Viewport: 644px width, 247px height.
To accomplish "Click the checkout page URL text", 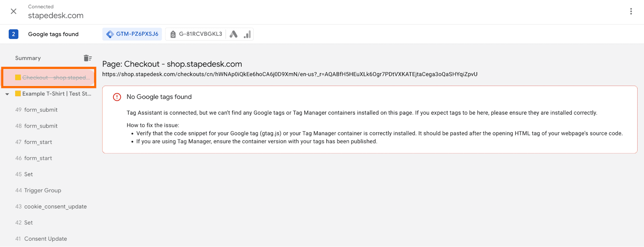I will (290, 74).
